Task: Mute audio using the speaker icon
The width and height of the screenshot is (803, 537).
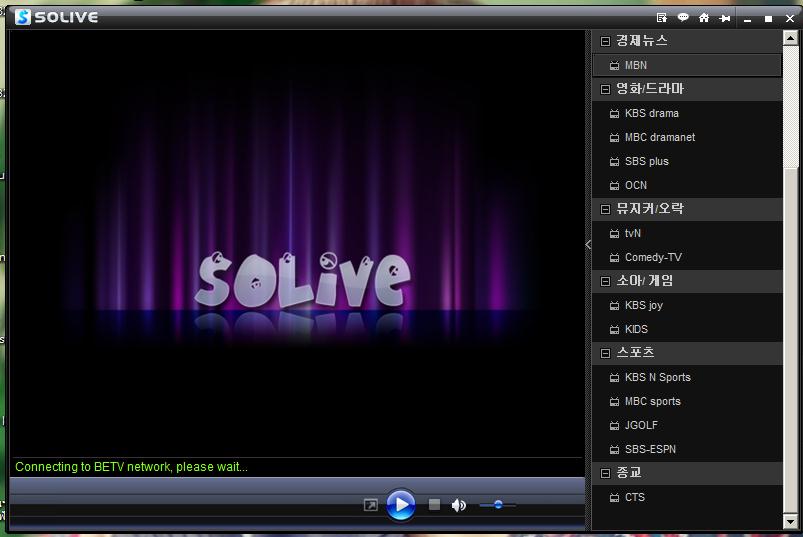Action: click(x=458, y=505)
